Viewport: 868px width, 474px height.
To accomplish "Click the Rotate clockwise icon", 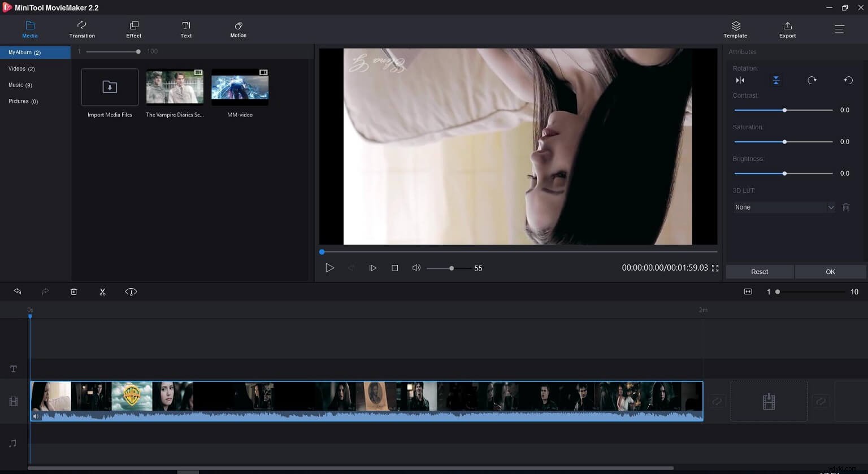I will (812, 80).
